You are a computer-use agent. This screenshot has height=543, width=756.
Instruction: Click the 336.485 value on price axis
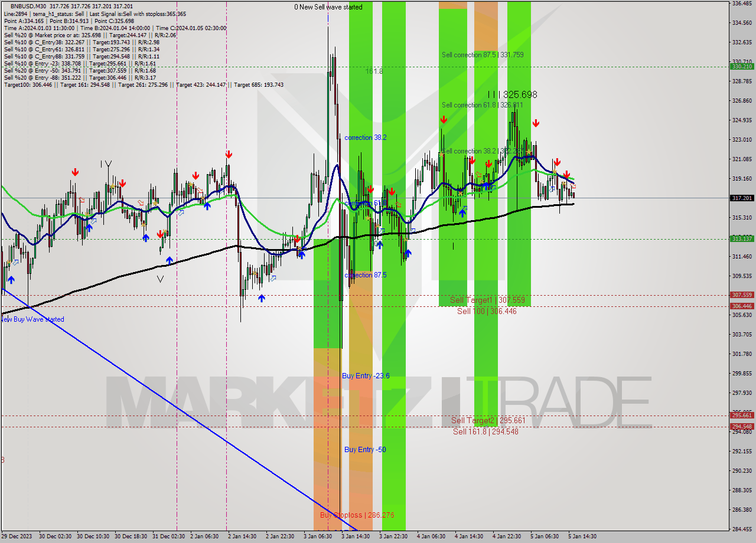point(741,3)
